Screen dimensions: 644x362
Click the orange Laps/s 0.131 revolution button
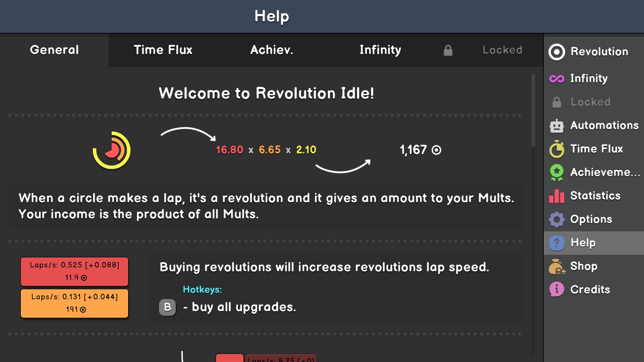point(74,303)
